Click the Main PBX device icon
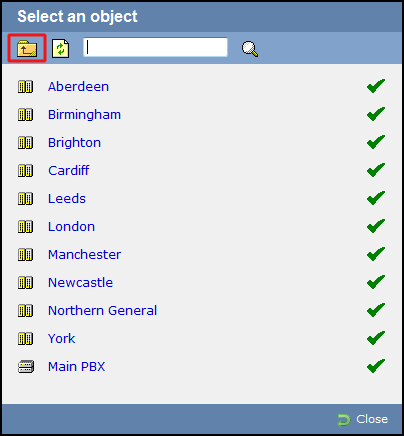The image size is (404, 436). pos(26,367)
